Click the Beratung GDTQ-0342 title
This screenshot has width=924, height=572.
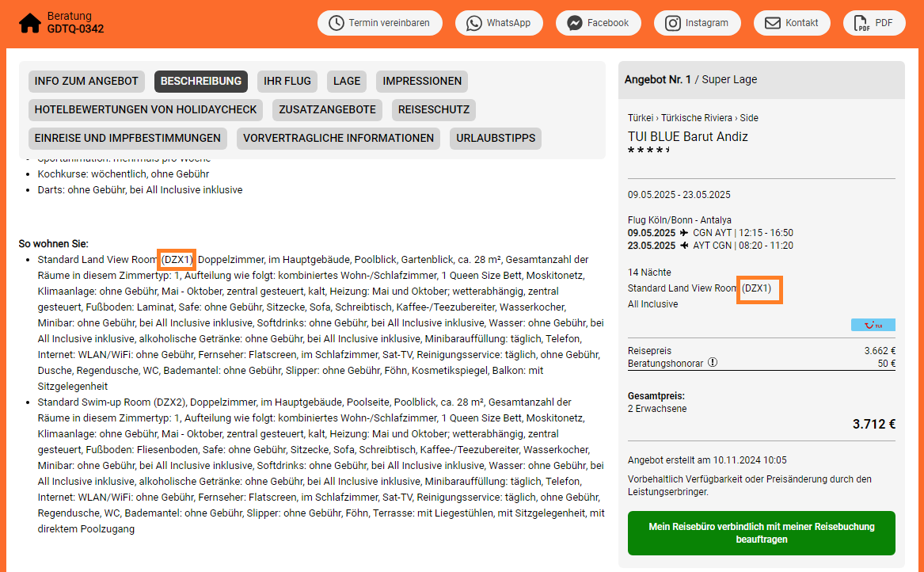pyautogui.click(x=75, y=22)
